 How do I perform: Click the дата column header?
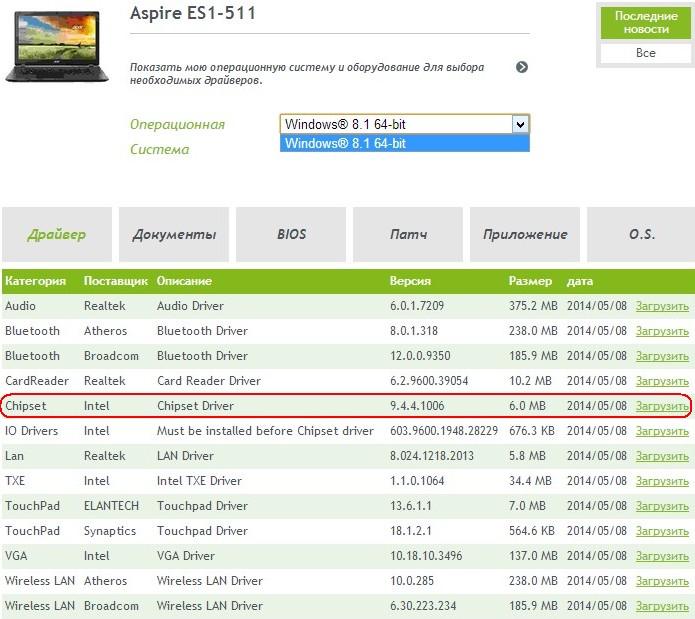[x=580, y=281]
